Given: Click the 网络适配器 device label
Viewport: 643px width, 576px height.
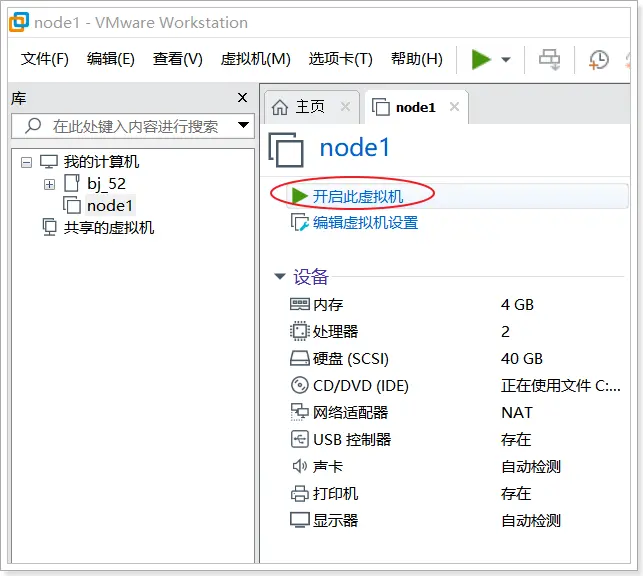Looking at the screenshot, I should pyautogui.click(x=350, y=412).
